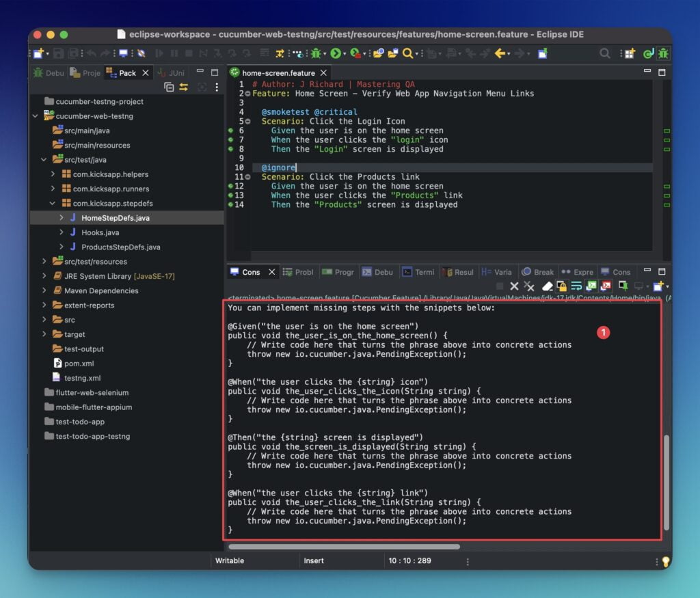Collapse the Feature fold marker on line 2
This screenshot has width=700, height=598.
(x=247, y=94)
